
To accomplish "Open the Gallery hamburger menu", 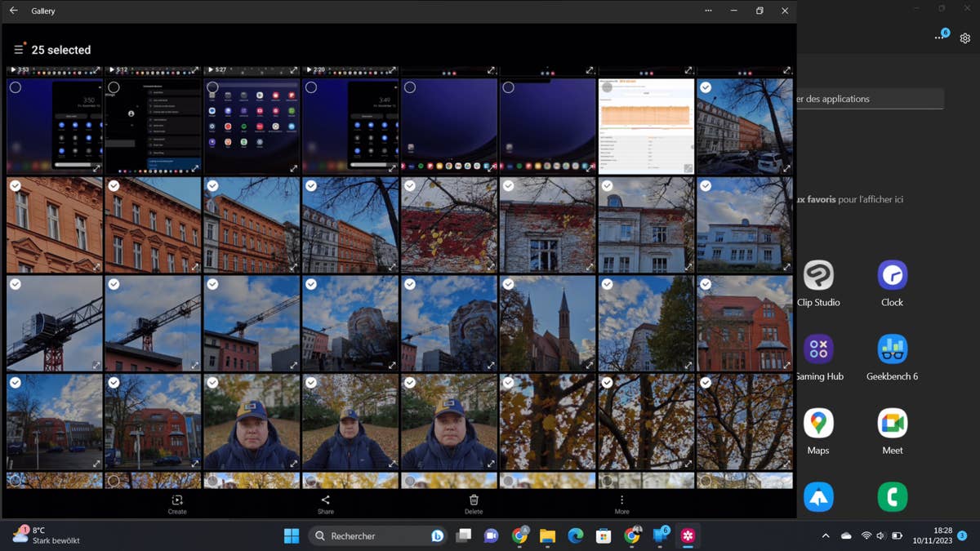I will click(18, 50).
